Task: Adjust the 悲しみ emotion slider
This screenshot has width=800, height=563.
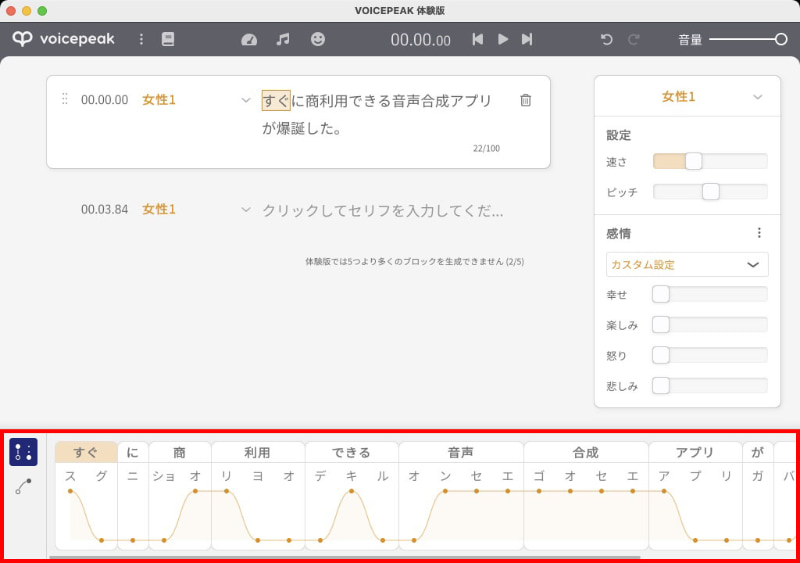Action: click(x=710, y=386)
